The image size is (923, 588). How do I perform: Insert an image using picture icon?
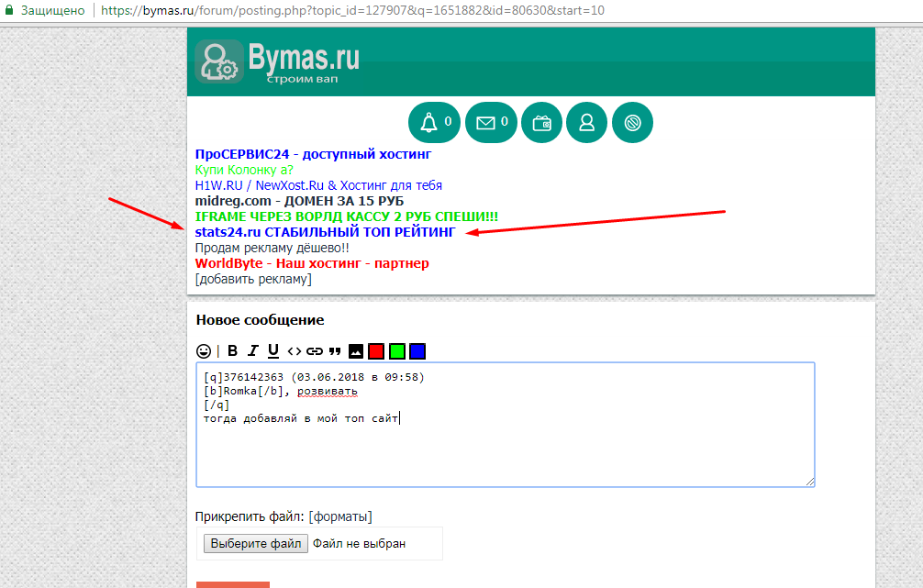click(x=356, y=350)
